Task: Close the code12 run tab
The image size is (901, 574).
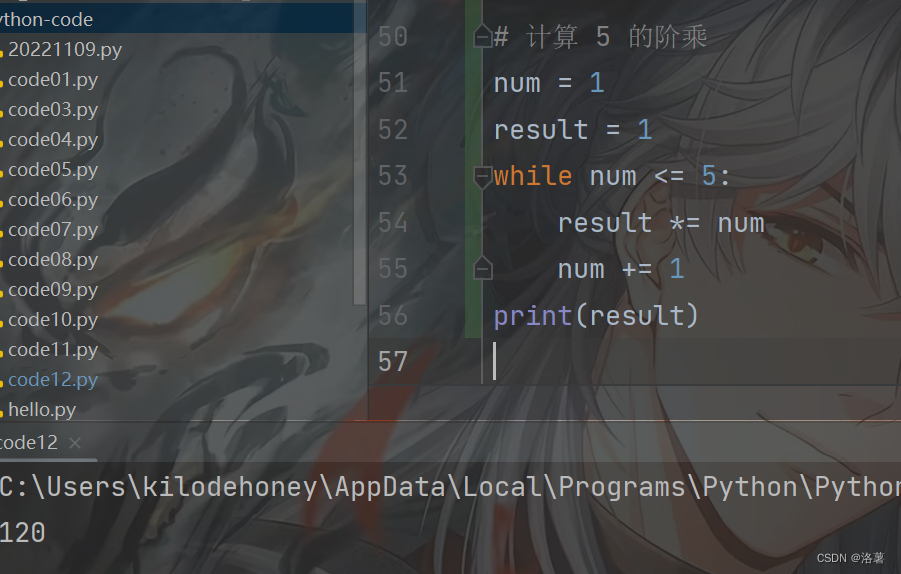Action: pos(75,443)
